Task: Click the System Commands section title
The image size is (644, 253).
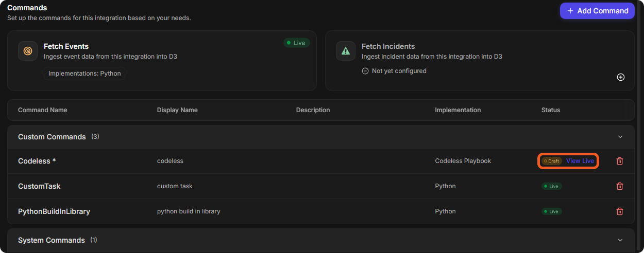Action: [x=52, y=240]
